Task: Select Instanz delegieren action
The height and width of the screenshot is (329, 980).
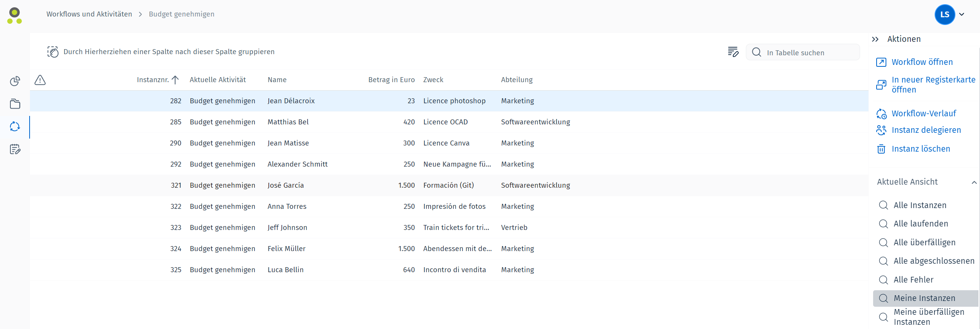Action: click(x=926, y=130)
